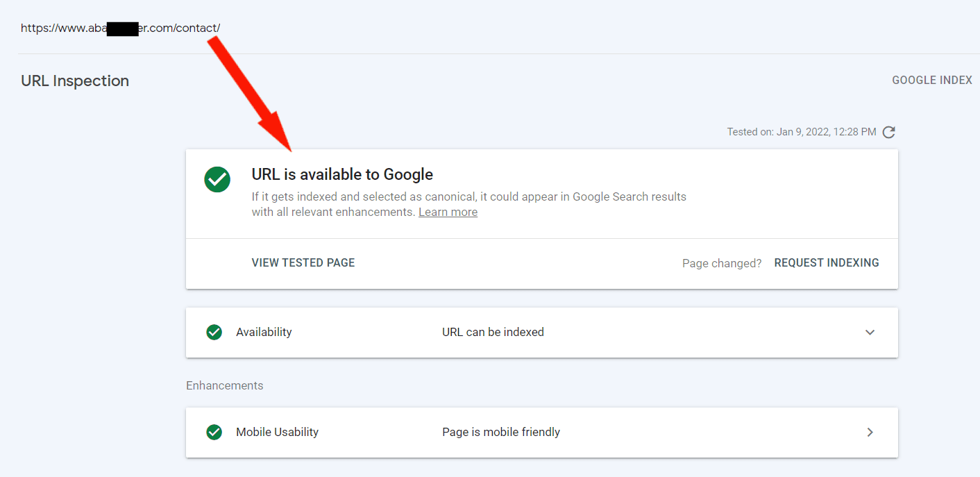Viewport: 980px width, 477px height.
Task: Click the Enhancements section label
Action: 225,385
